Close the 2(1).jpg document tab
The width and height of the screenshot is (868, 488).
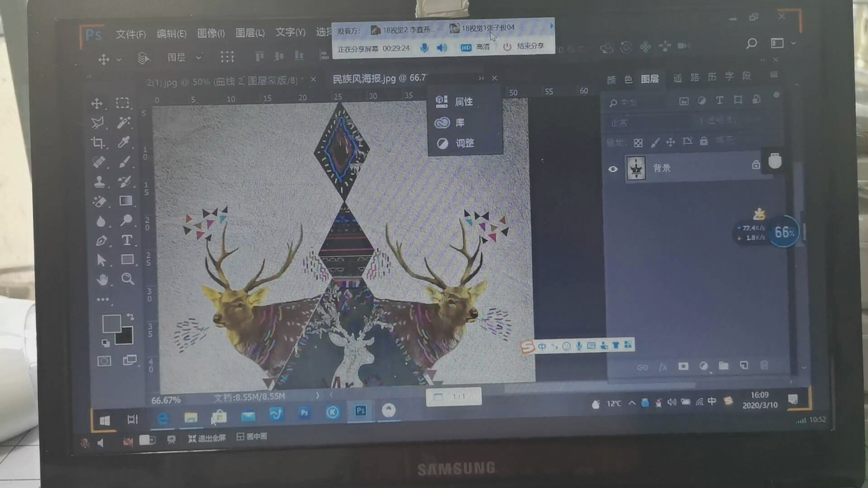pos(313,80)
